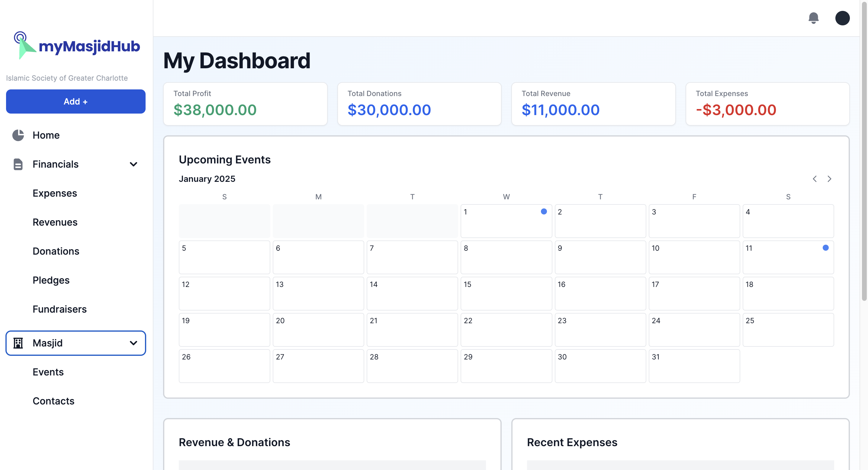Click the Total Profit card
This screenshot has height=470, width=868.
tap(245, 104)
